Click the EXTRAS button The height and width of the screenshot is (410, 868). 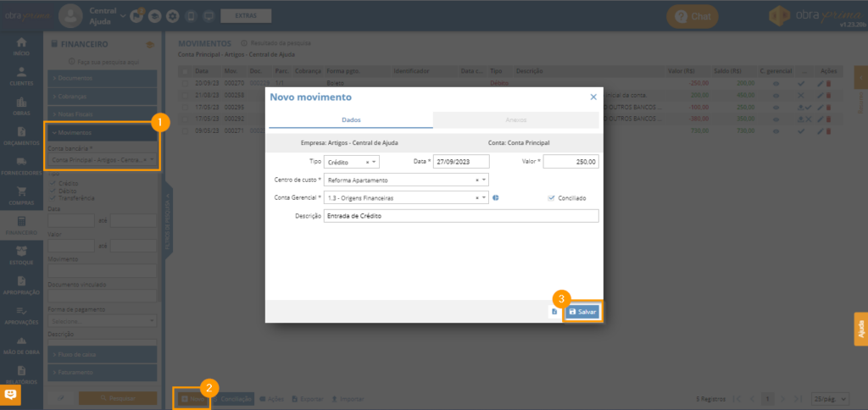(x=246, y=16)
